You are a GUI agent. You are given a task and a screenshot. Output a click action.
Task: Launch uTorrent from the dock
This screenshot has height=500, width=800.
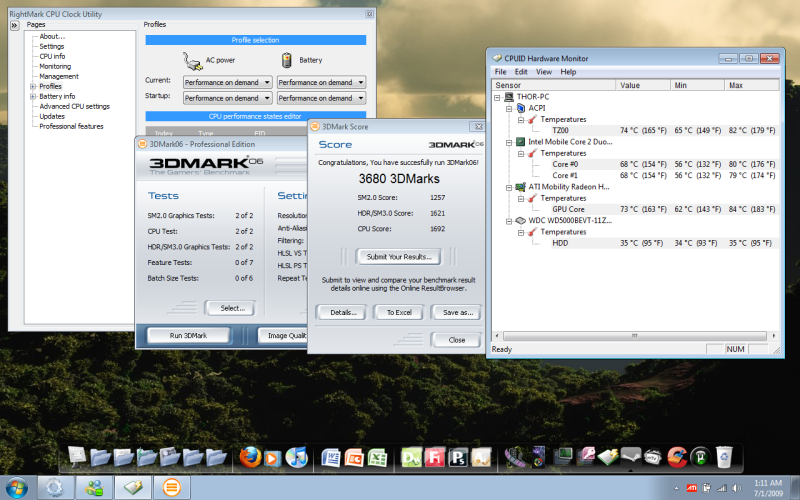tap(701, 457)
